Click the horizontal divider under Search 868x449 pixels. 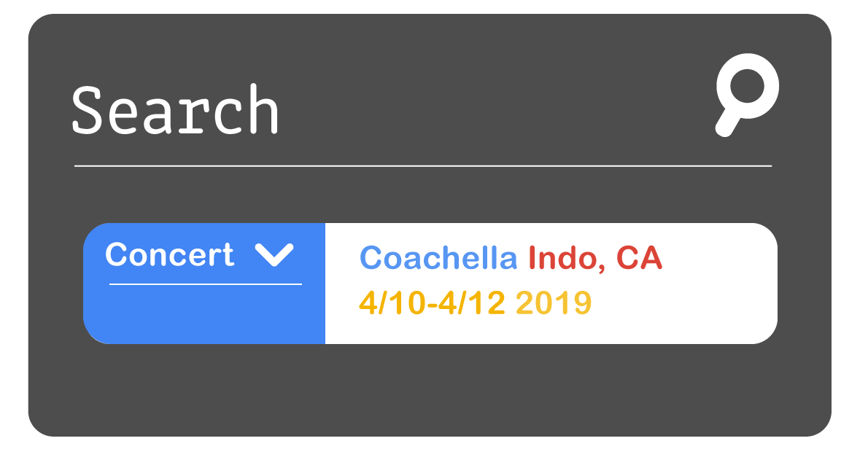coord(423,165)
